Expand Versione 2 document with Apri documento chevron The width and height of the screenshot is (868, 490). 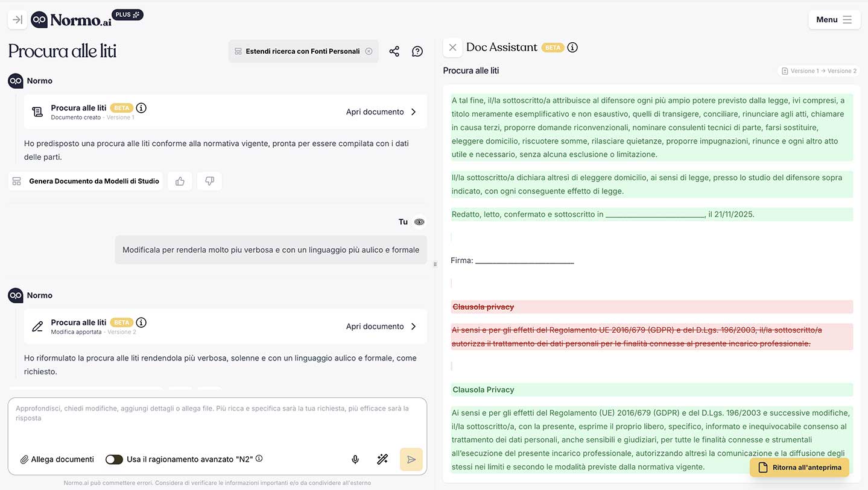[x=413, y=326]
